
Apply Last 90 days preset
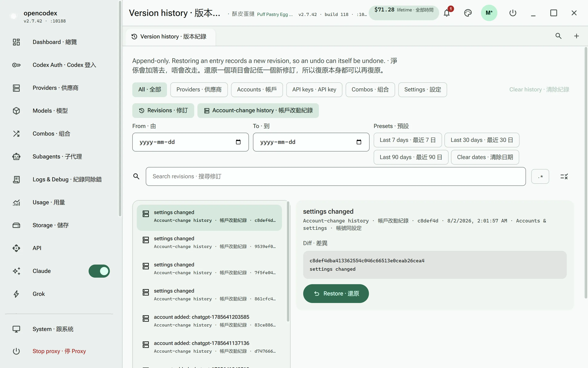point(411,157)
